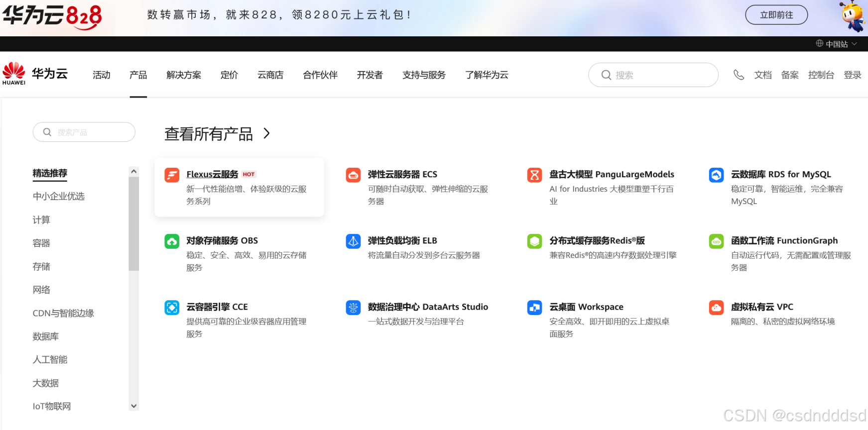Select the 人工智能 category
Screen dimensions: 868x430
tap(50, 359)
